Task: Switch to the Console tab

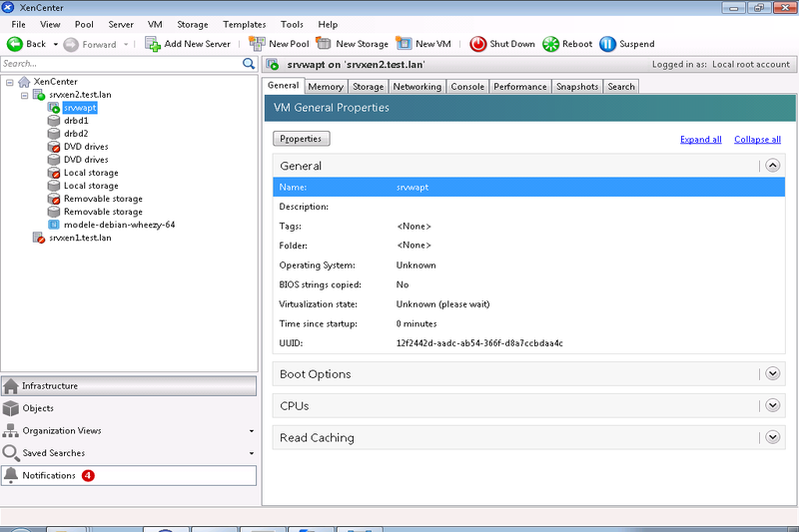Action: pos(467,87)
